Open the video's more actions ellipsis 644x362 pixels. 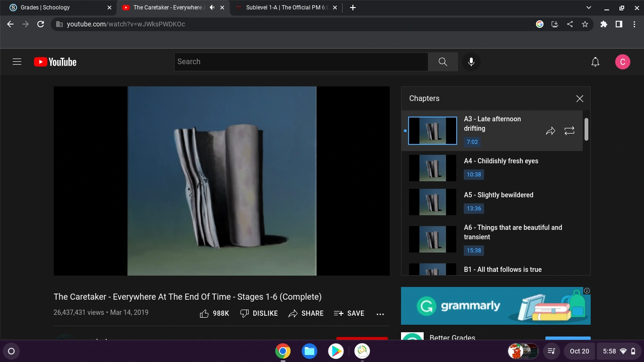[380, 313]
